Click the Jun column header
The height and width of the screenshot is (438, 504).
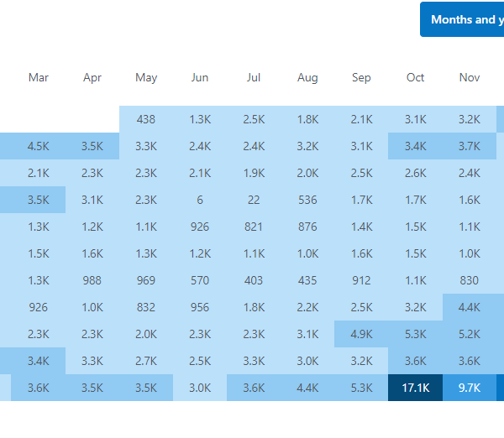(x=200, y=78)
